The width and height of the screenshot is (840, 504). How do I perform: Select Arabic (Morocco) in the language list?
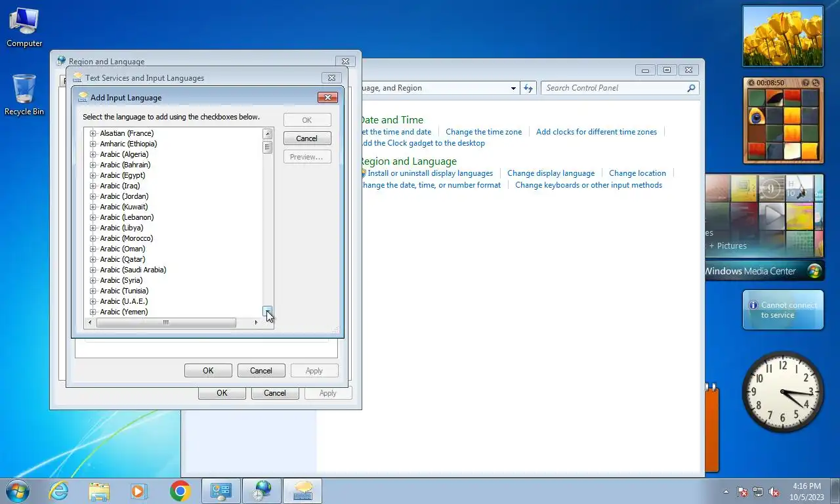126,238
